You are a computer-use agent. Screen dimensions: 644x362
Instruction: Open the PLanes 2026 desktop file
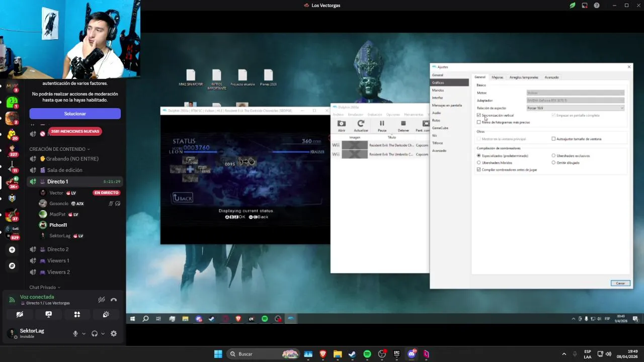(268, 78)
